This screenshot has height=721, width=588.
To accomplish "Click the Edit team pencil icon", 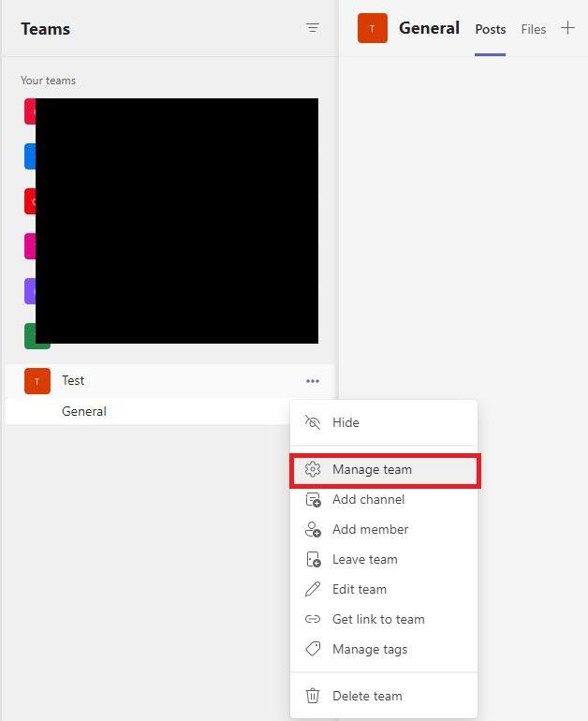I will 313,589.
